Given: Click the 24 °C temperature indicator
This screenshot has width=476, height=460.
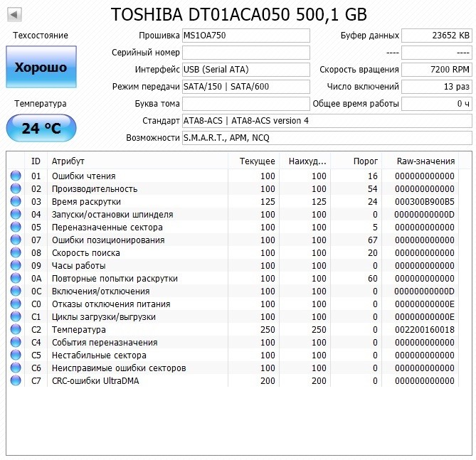Looking at the screenshot, I should point(41,128).
